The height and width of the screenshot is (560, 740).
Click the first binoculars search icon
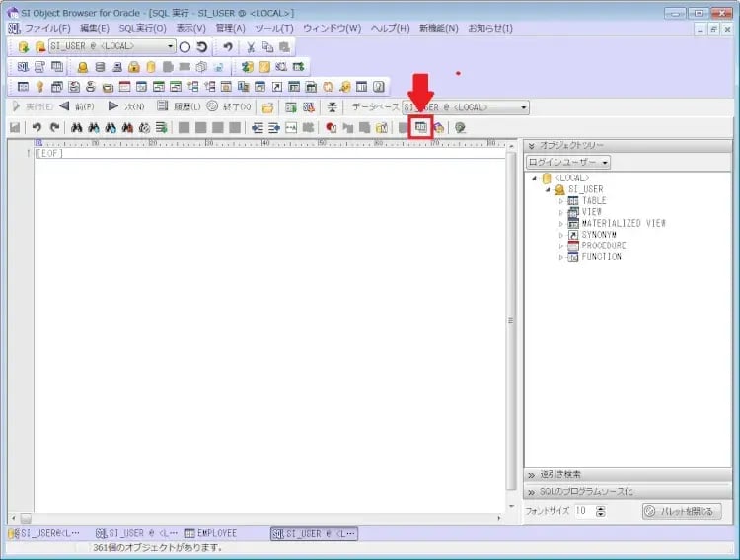pos(75,127)
